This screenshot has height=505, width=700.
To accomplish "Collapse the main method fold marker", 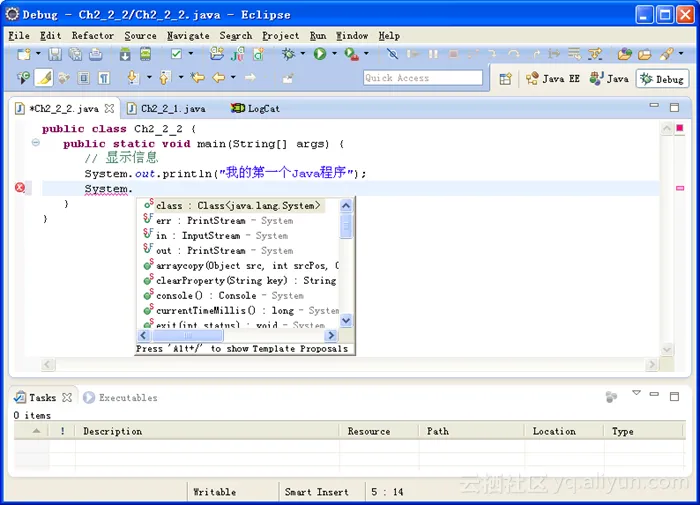I will point(36,143).
